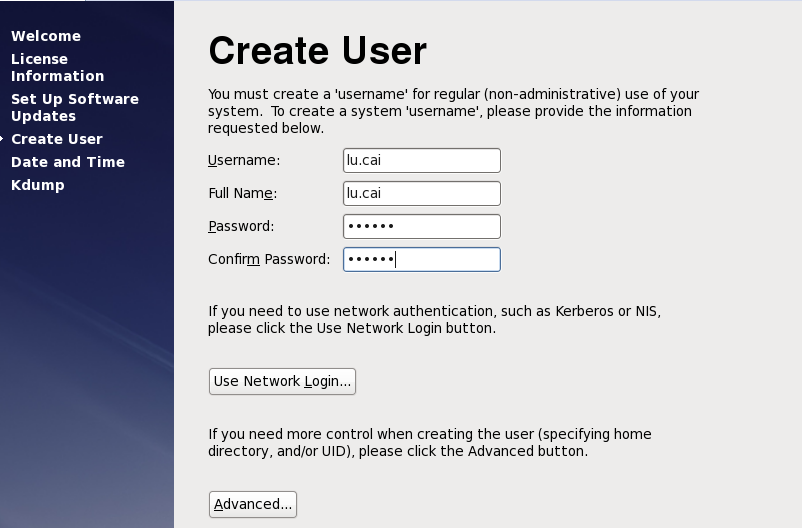Click the Username input field
This screenshot has width=802, height=528.
pyautogui.click(x=422, y=161)
